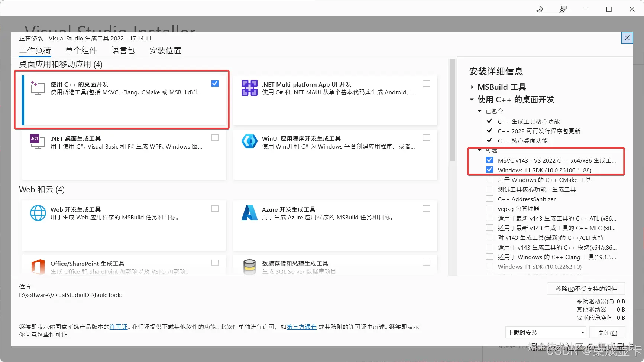The height and width of the screenshot is (362, 644).
Task: Click the data storage build tools database icon
Action: 249,267
